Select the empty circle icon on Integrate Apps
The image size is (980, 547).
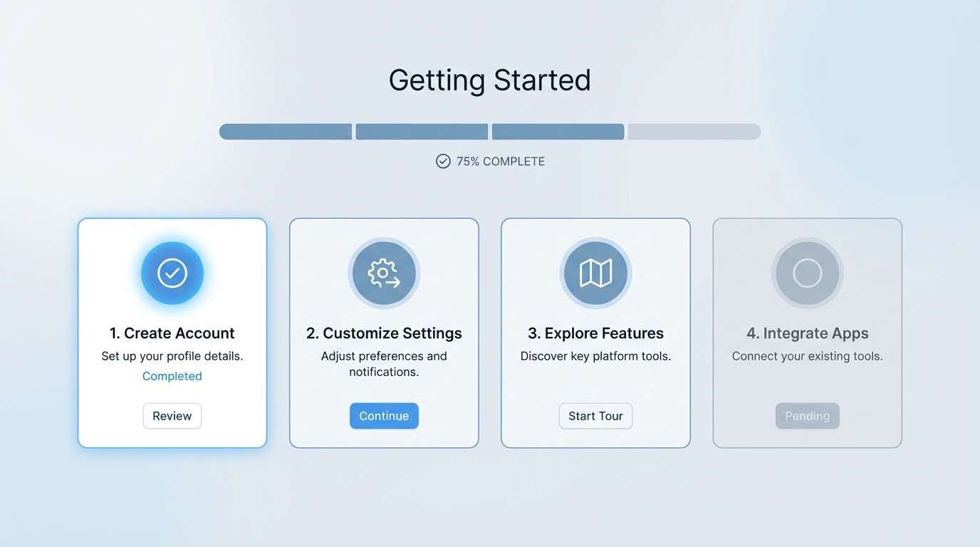tap(807, 273)
